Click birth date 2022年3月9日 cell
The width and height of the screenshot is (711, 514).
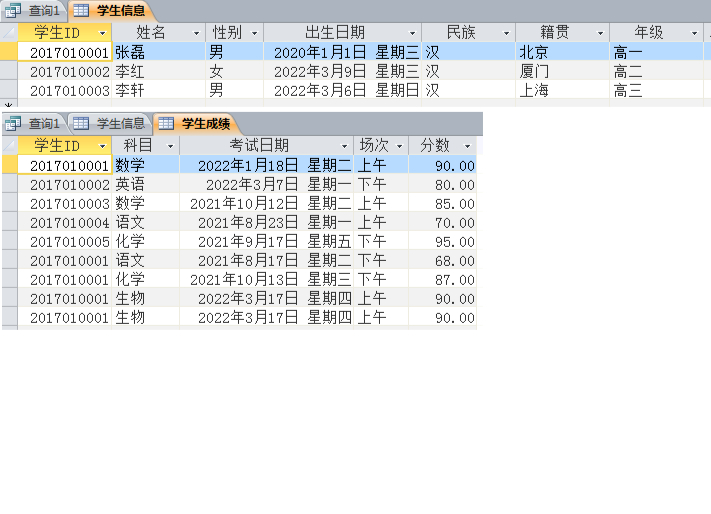point(343,71)
